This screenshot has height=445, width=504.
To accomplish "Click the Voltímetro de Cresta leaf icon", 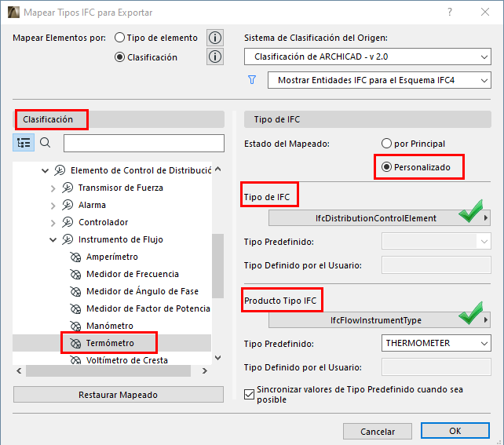I will 75,360.
